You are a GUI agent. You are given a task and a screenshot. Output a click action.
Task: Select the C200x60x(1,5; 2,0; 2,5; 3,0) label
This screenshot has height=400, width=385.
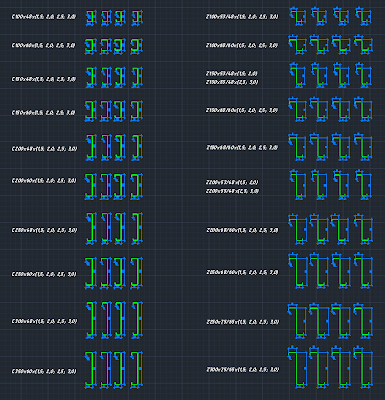point(44,181)
